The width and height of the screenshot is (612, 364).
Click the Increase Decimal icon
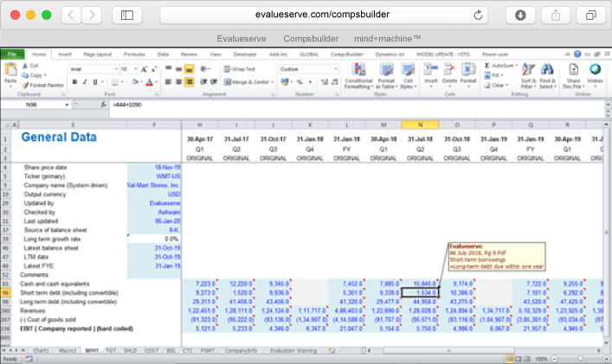tap(325, 82)
